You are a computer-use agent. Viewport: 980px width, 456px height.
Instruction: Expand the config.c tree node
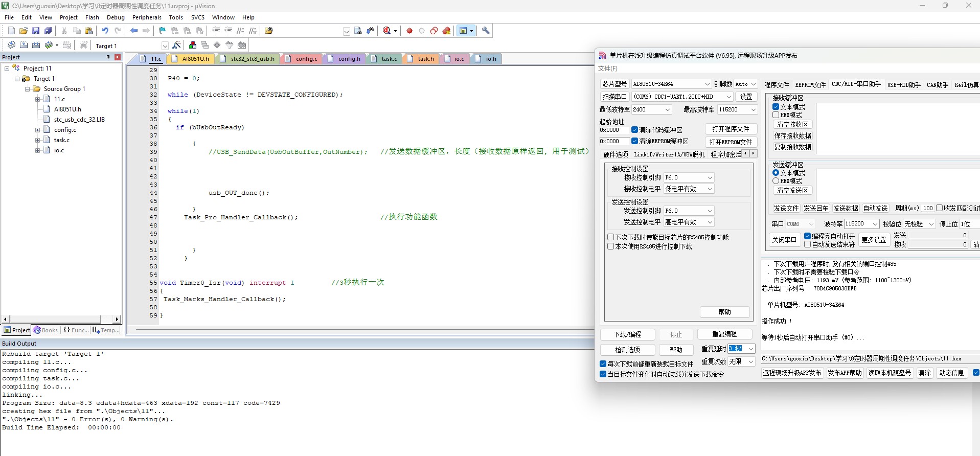[x=37, y=130]
